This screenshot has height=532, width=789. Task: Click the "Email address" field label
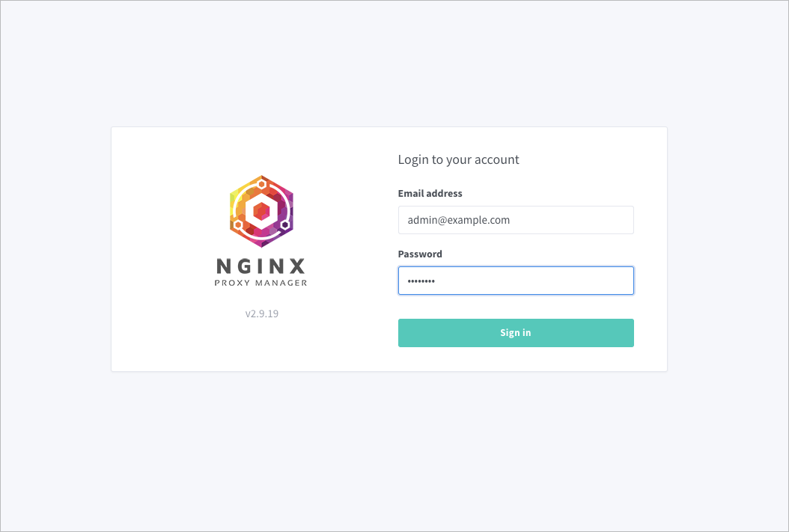(x=430, y=194)
